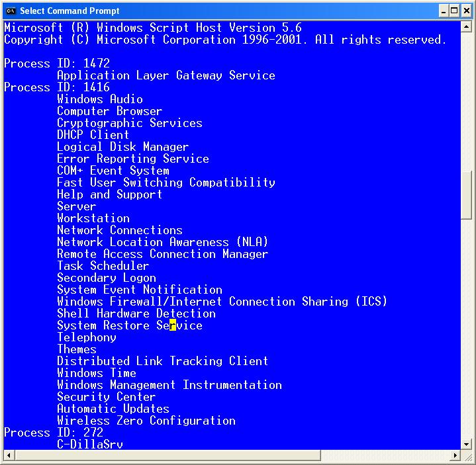Click the 'C-DillaSrv' line
The width and height of the screenshot is (476, 465).
tap(90, 444)
